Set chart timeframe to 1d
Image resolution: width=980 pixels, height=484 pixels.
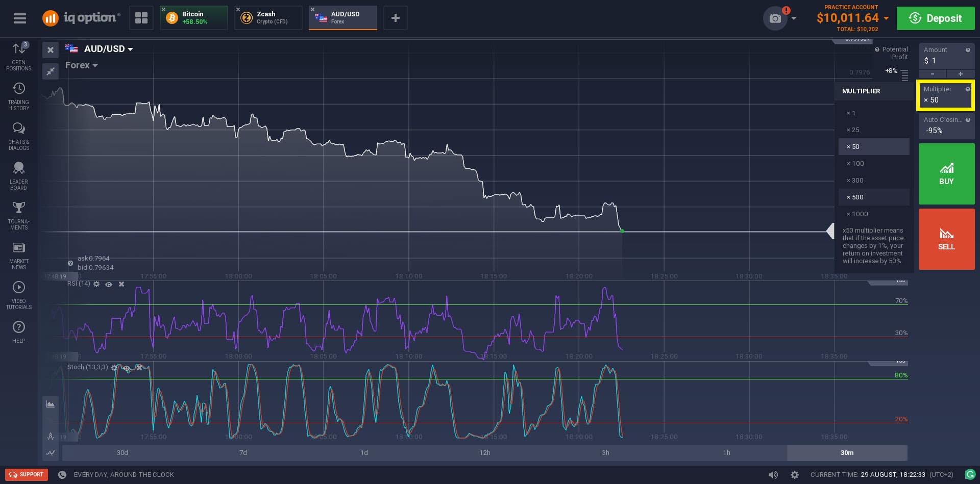pos(364,452)
